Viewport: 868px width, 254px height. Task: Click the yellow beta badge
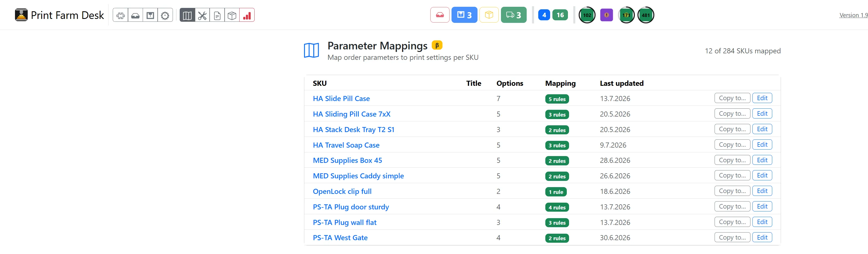[x=437, y=45]
